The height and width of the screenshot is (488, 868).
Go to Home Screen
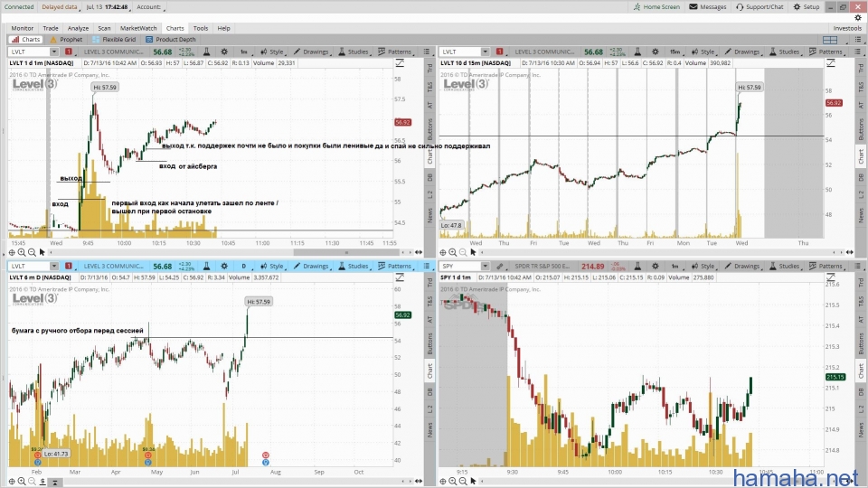[656, 6]
